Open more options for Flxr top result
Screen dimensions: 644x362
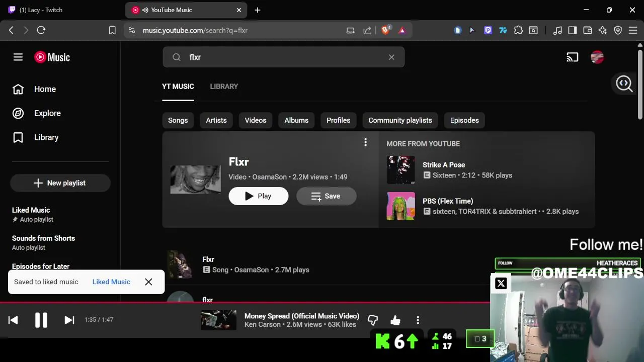point(366,143)
